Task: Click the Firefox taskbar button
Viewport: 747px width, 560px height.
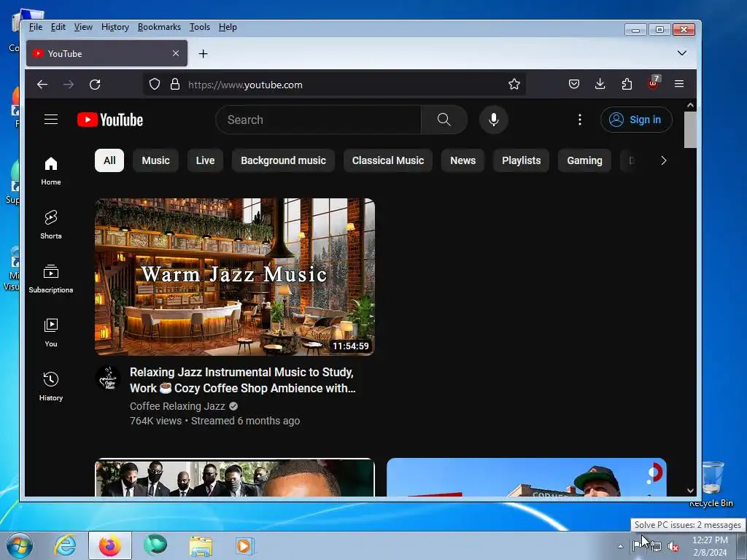Action: 110,545
